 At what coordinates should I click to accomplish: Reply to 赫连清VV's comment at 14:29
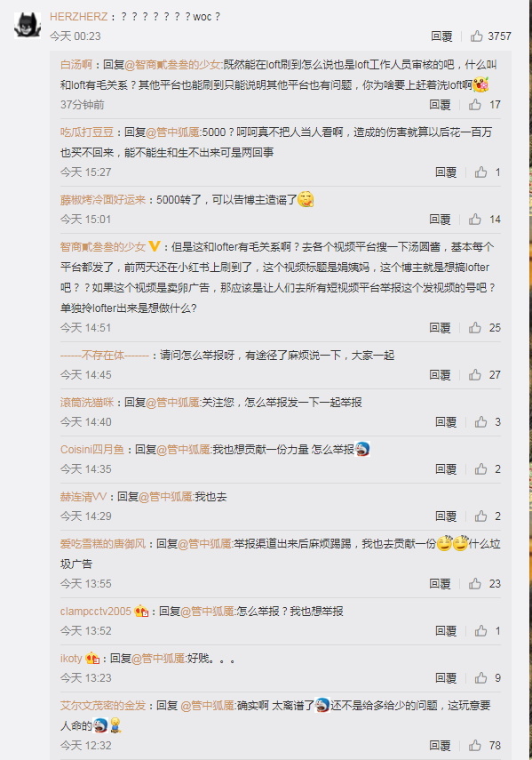445,516
